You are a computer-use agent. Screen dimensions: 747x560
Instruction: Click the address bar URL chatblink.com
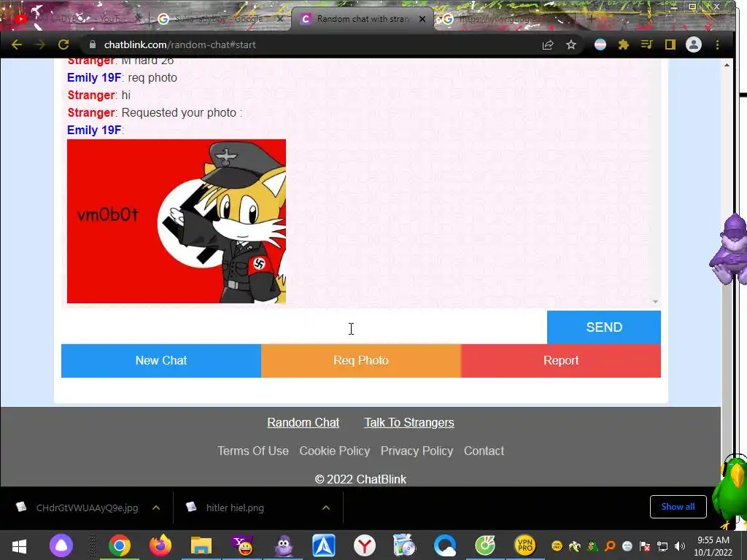[x=179, y=44]
